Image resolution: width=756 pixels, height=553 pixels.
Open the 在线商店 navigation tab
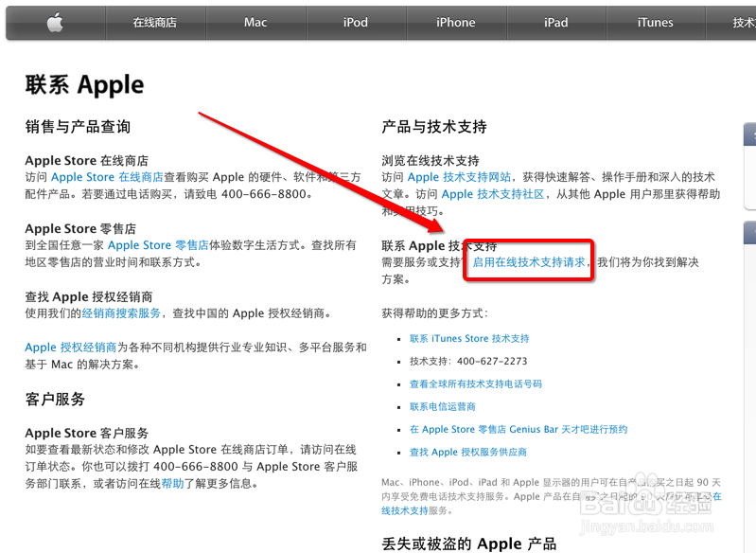(155, 23)
